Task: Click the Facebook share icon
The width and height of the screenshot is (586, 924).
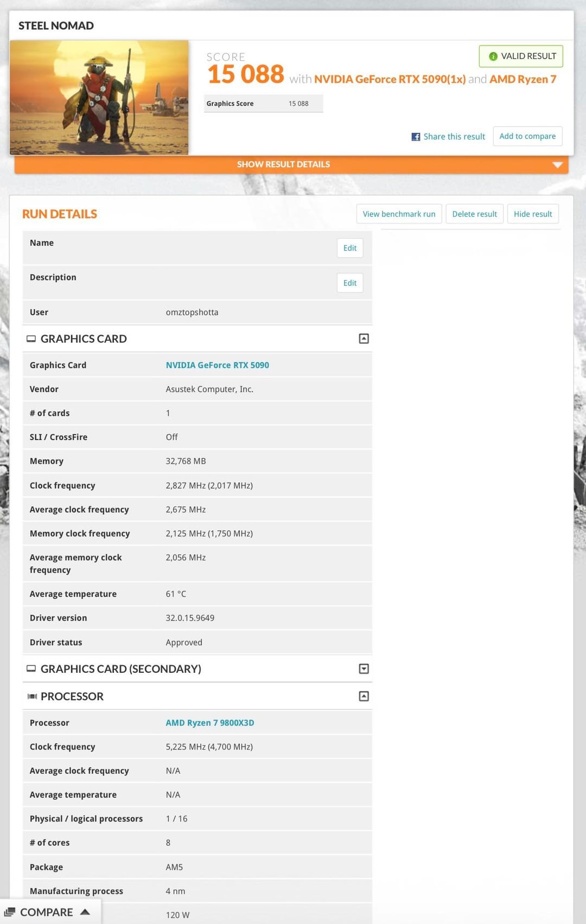Action: tap(416, 137)
